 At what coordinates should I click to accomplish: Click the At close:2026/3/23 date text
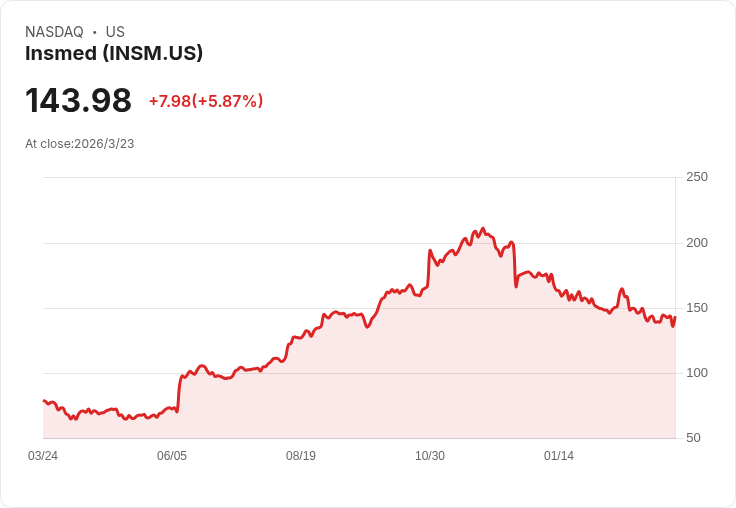[80, 143]
